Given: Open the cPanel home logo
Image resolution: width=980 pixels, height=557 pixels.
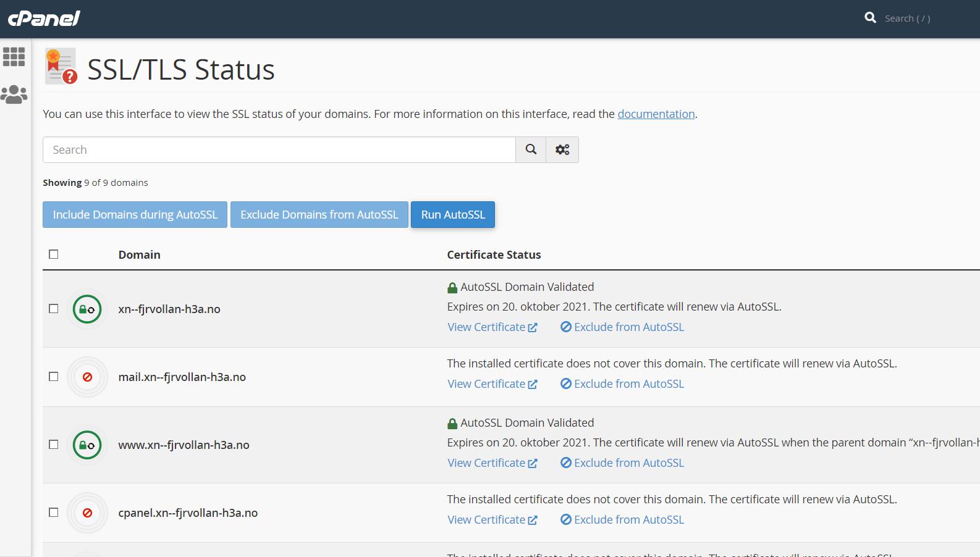Looking at the screenshot, I should [44, 19].
